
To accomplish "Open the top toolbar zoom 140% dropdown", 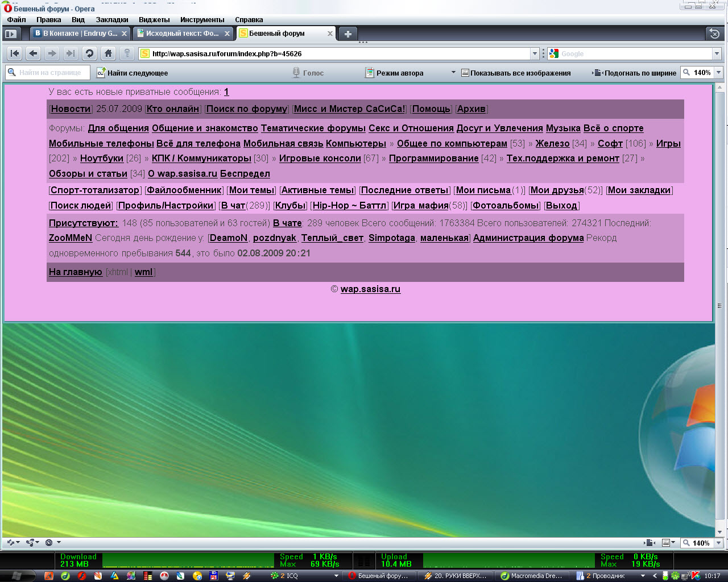I will 718,73.
